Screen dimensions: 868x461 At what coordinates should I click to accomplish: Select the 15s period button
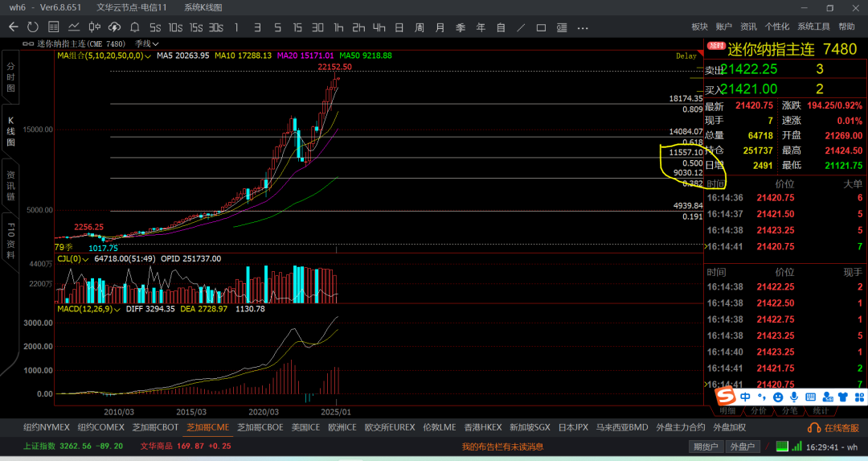tap(196, 27)
